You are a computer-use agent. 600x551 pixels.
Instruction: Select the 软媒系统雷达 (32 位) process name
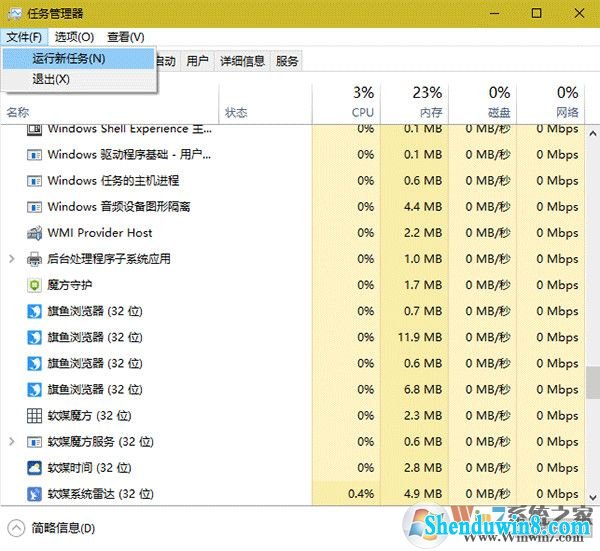101,494
